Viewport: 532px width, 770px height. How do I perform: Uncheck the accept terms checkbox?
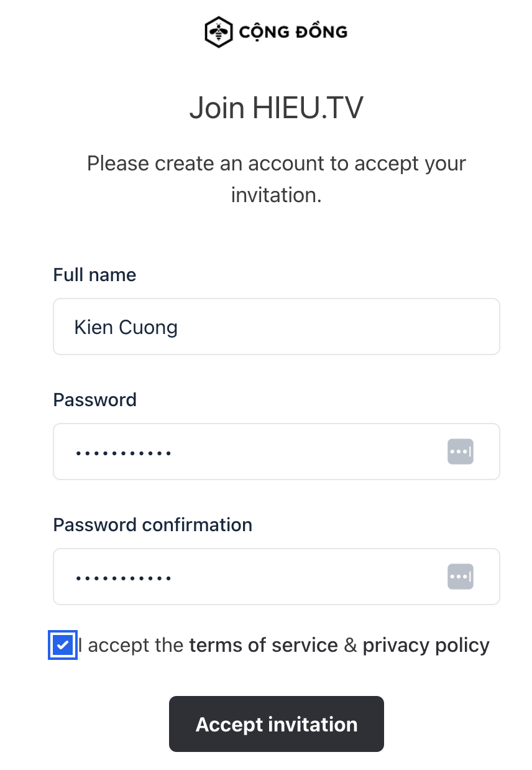[x=62, y=646]
